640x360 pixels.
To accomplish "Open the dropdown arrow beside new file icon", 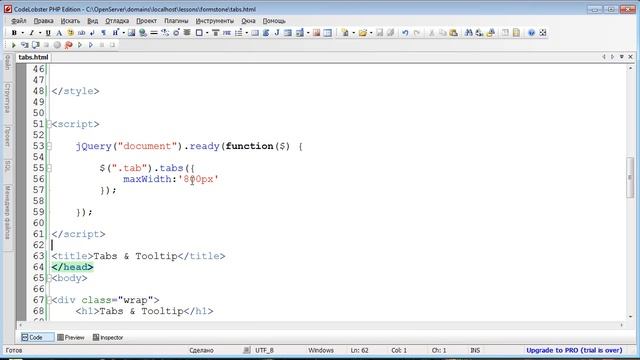I will click(353, 33).
